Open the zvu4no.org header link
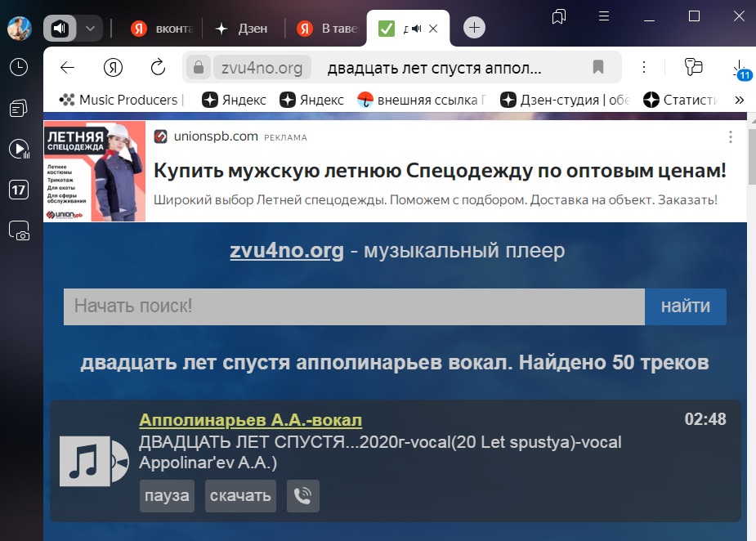The width and height of the screenshot is (756, 541). pos(286,251)
